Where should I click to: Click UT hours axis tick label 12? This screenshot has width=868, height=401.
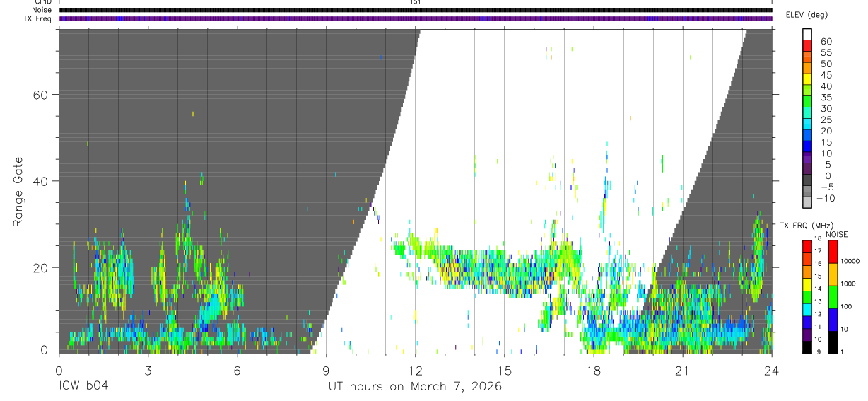click(415, 371)
